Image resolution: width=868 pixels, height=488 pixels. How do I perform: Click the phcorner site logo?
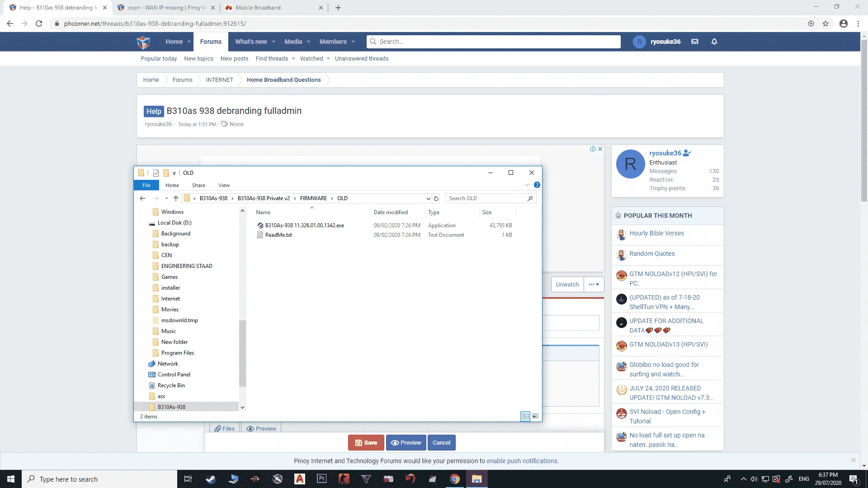click(x=143, y=42)
